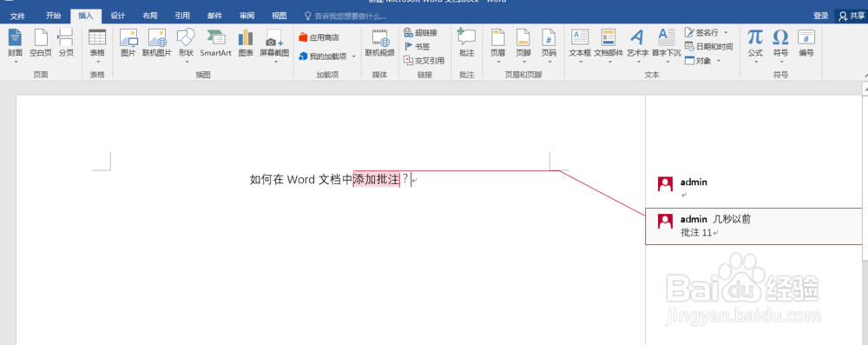The image size is (868, 345).
Task: Insert a hyperlink (超链接)
Action: (421, 33)
